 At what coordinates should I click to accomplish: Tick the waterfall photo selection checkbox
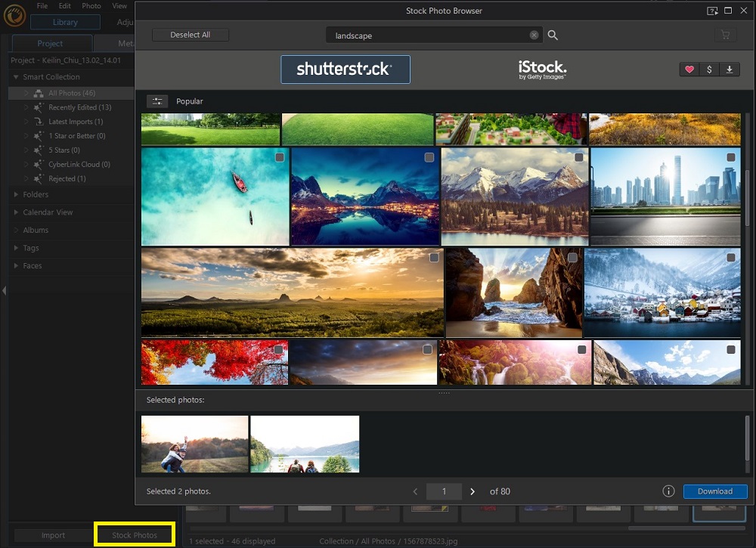click(581, 350)
